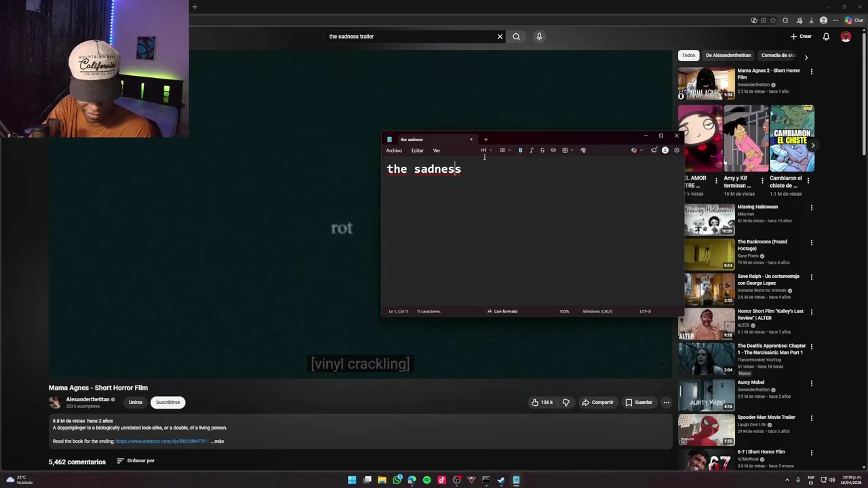Open YouTube notifications bell
This screenshot has height=488, width=868.
[826, 37]
